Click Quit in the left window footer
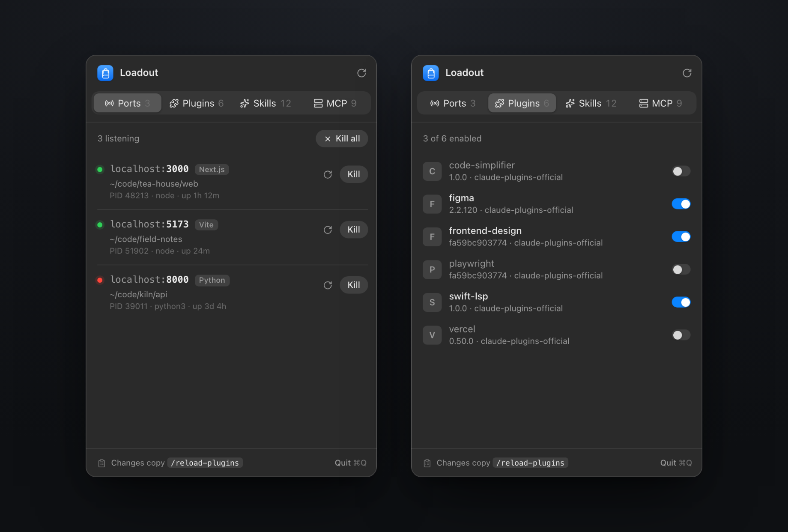The height and width of the screenshot is (532, 788). (x=350, y=463)
